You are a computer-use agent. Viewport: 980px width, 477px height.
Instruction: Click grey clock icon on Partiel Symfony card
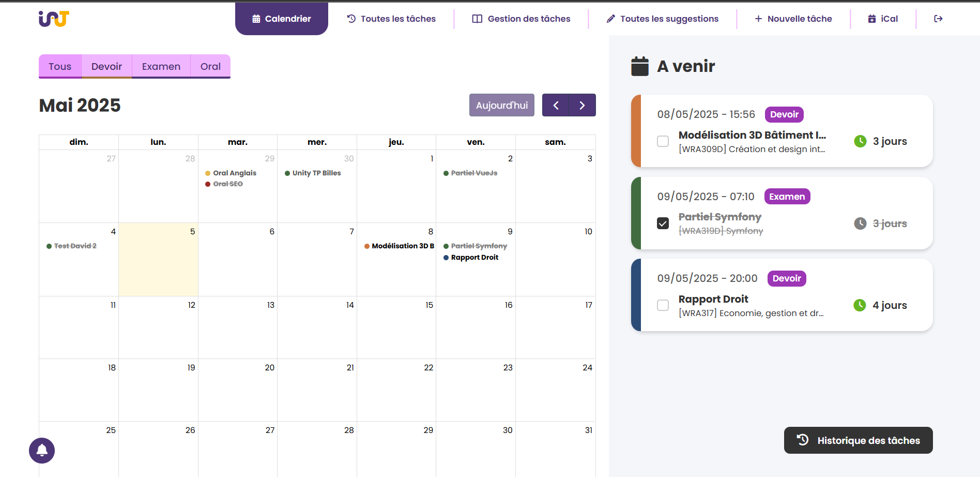[x=860, y=223]
